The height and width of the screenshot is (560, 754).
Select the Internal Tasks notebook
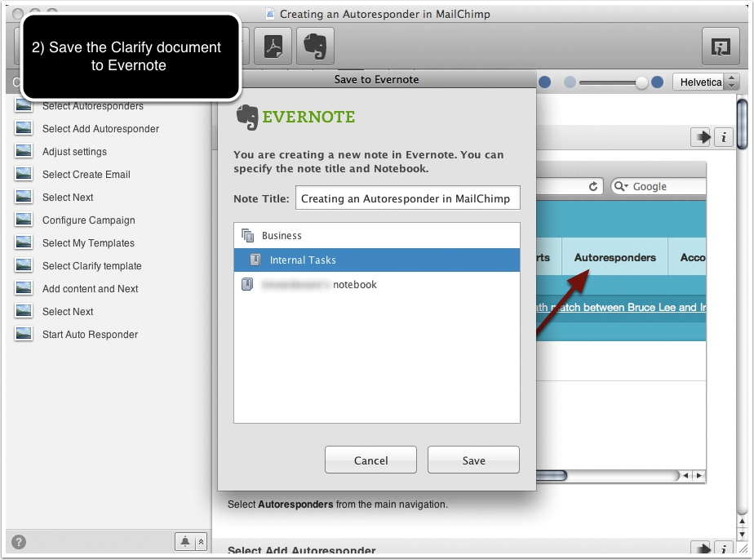point(376,260)
